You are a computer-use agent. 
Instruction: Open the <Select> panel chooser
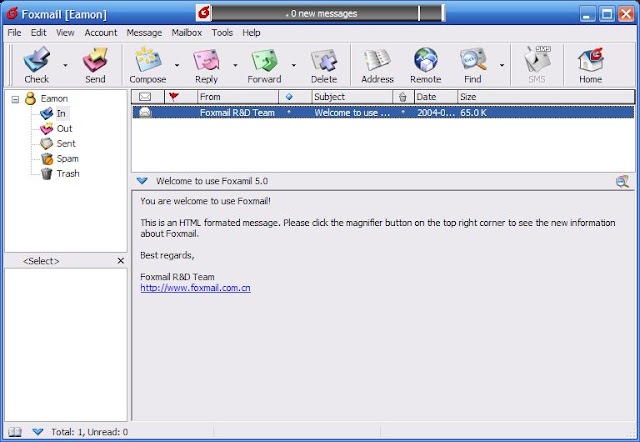[x=41, y=261]
